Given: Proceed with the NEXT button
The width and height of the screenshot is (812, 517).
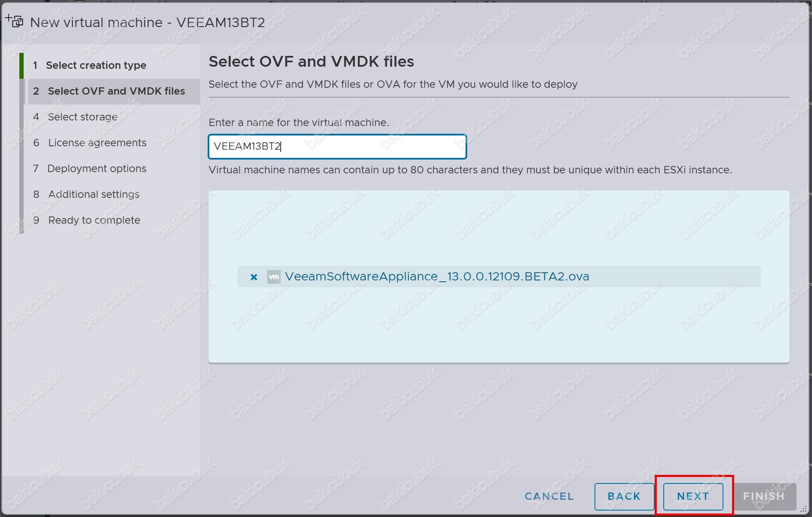Looking at the screenshot, I should pyautogui.click(x=693, y=496).
